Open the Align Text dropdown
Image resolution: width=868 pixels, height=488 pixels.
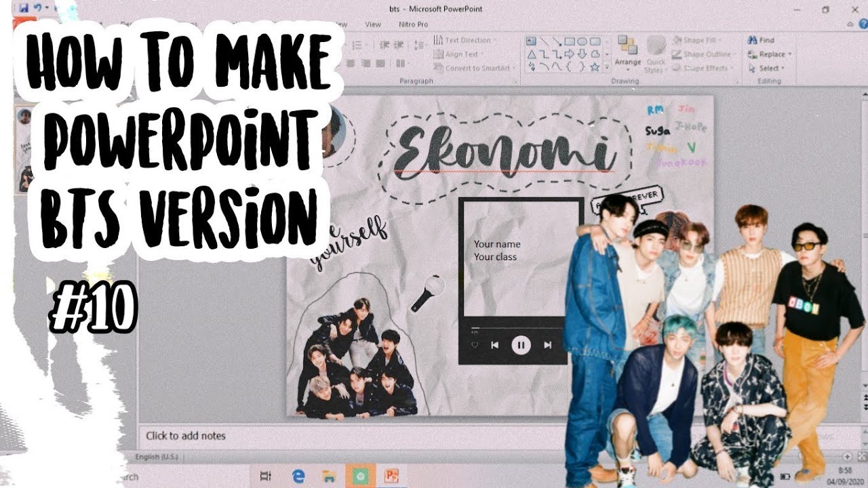pos(459,54)
